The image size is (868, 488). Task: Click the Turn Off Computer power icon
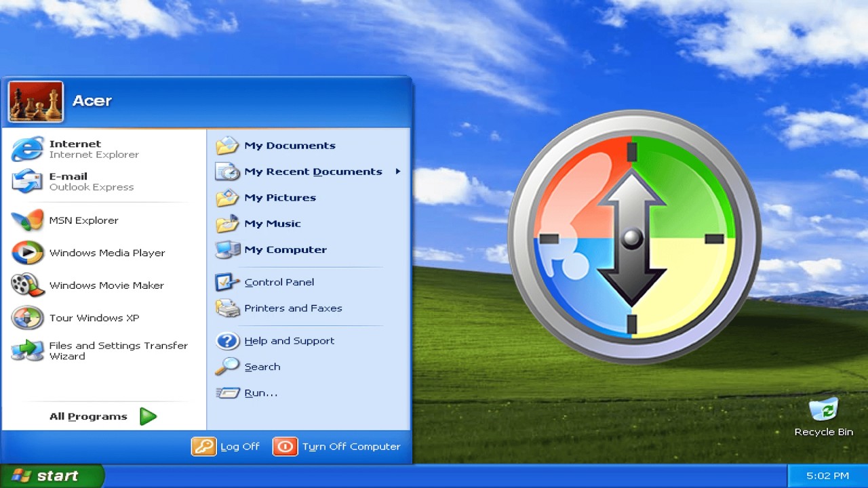(x=285, y=446)
